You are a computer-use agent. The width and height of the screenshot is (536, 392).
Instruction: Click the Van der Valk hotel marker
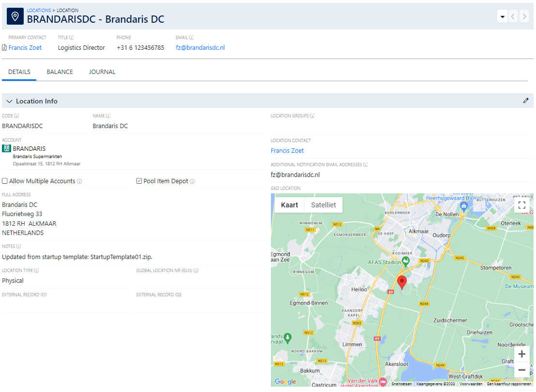[383, 381]
